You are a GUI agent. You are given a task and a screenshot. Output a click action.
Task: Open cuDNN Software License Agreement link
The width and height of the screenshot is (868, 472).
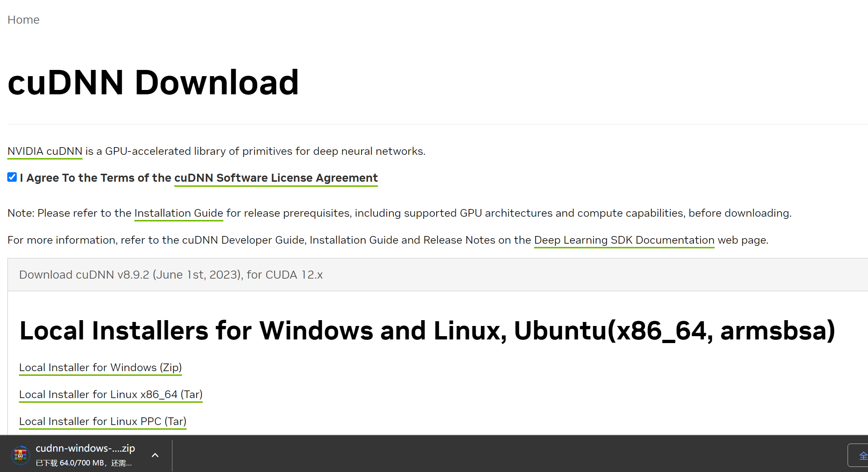(x=276, y=178)
